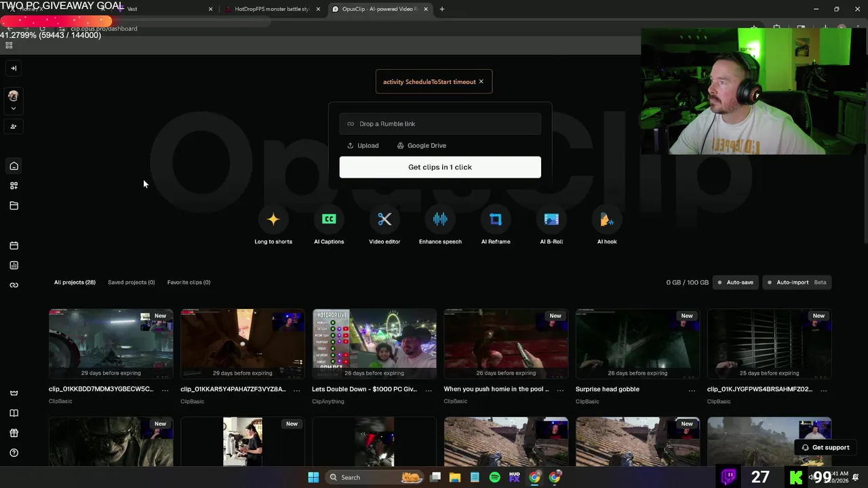
Task: Open the apps grid sidebar icon
Action: coord(14,186)
